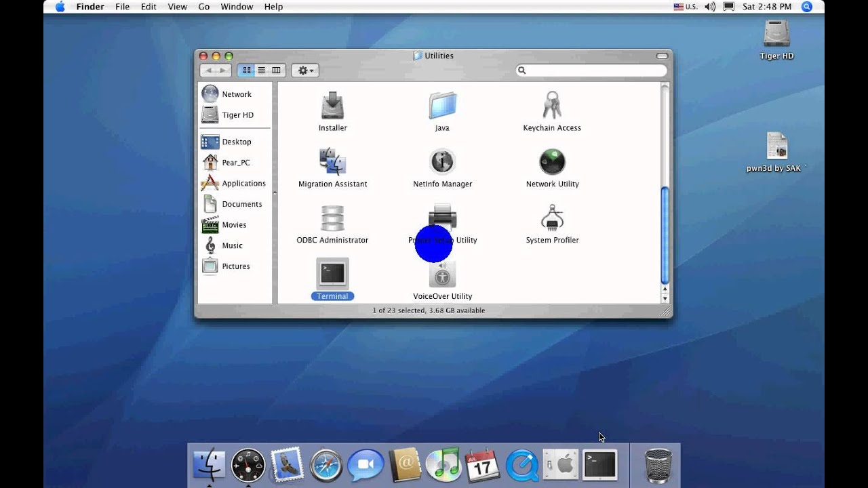Click the Sat 2:48 PM clock

(x=767, y=7)
